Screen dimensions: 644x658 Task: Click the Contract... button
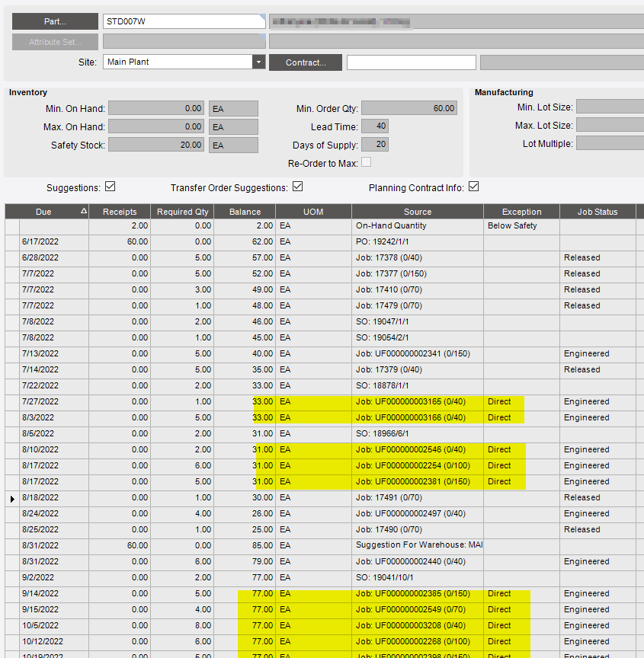[x=306, y=62]
